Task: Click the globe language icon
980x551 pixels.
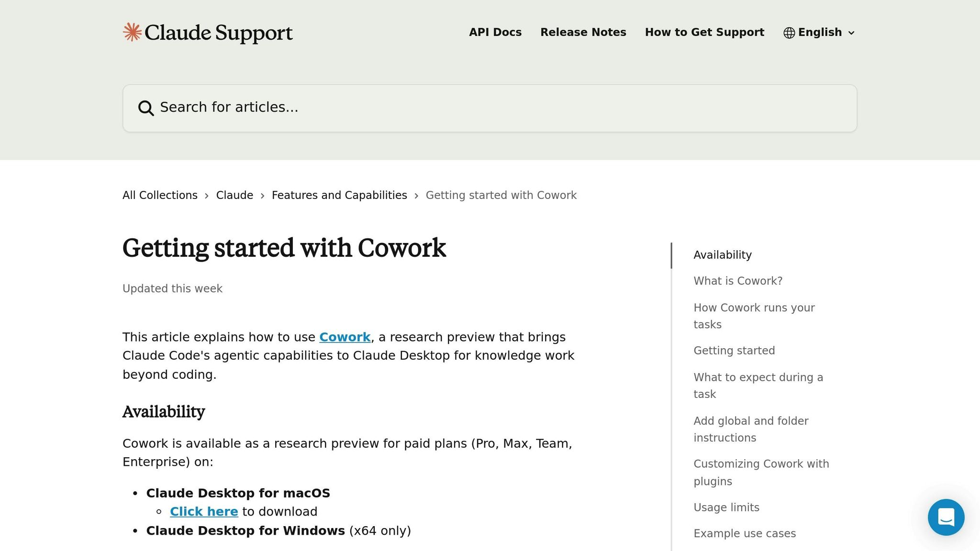Action: tap(789, 33)
